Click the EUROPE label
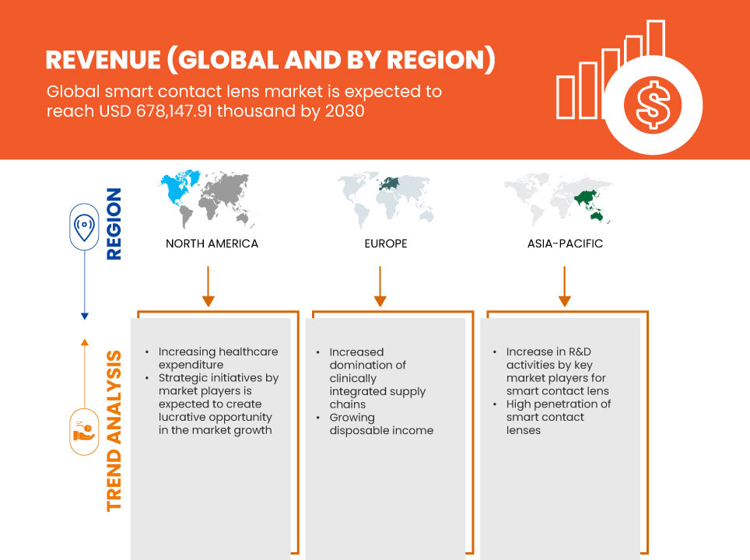750x560 pixels. point(386,243)
